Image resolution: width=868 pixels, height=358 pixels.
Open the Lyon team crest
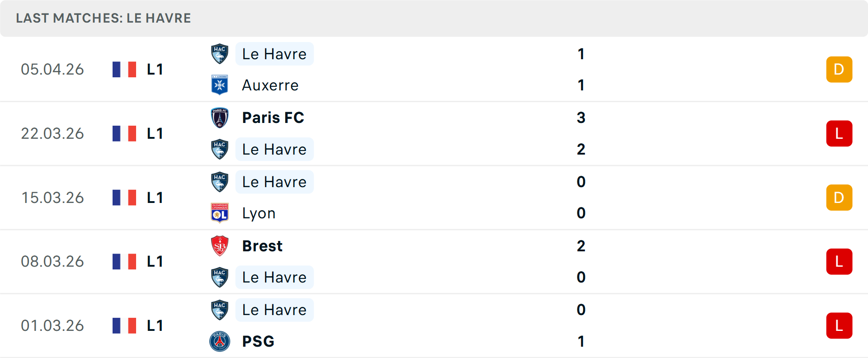tap(219, 213)
